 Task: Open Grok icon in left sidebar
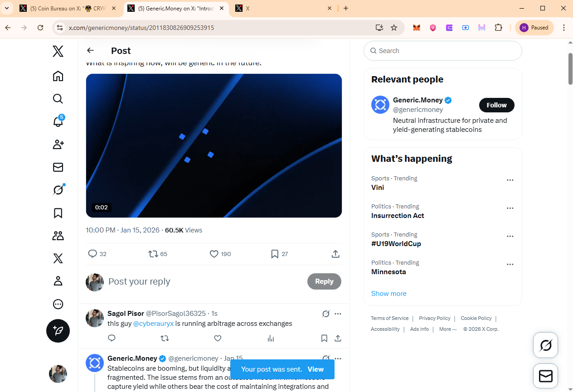[58, 190]
